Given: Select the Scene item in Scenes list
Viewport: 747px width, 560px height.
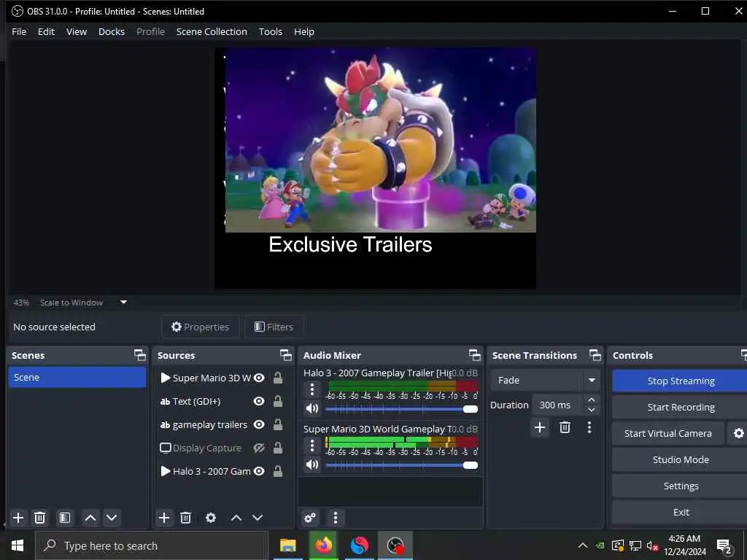Looking at the screenshot, I should (77, 377).
